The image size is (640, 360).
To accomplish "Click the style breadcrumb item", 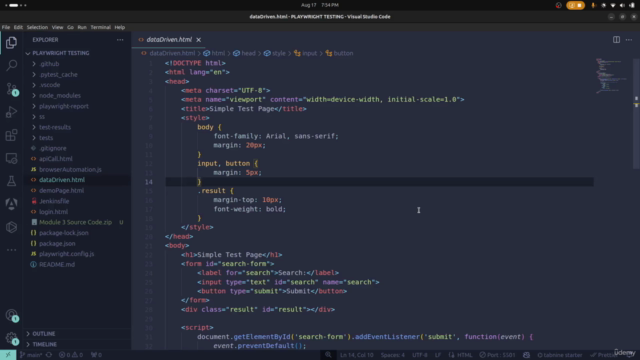I will coord(275,53).
